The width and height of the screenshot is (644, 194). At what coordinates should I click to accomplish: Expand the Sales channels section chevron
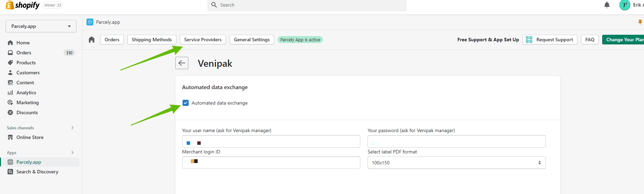pyautogui.click(x=72, y=128)
